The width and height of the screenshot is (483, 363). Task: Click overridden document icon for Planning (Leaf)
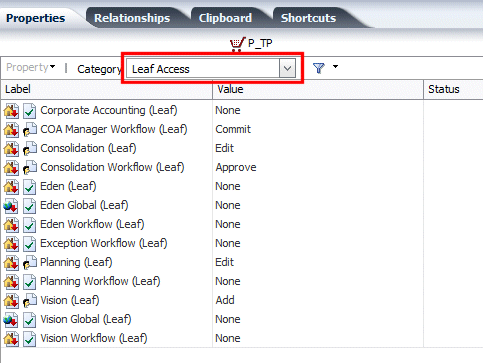point(30,263)
